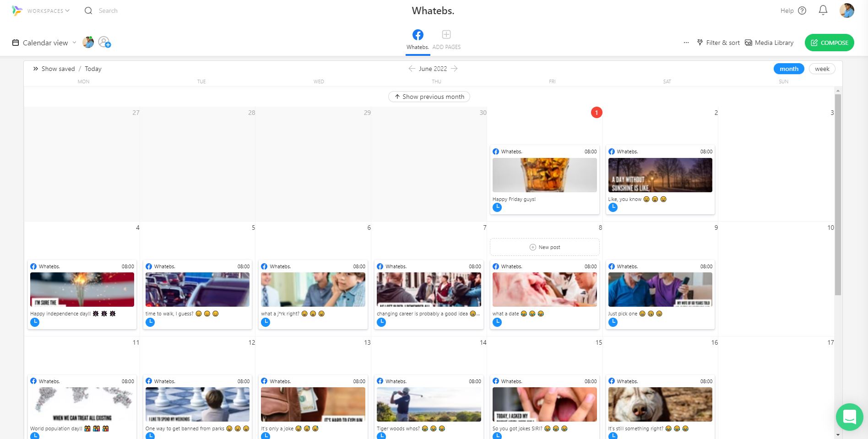Open the traffic jam post thumbnail

click(x=197, y=289)
